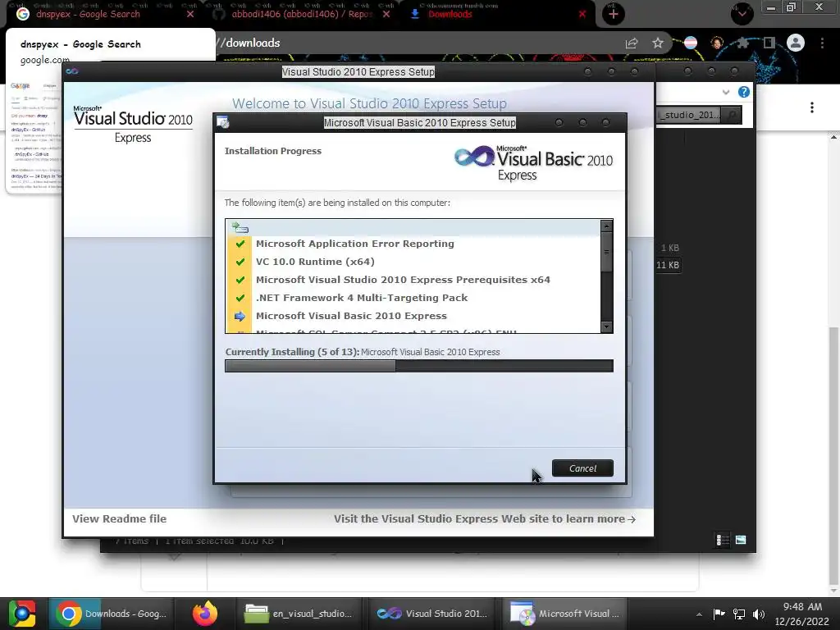Click the avatar extension icon in toolbar
The width and height of the screenshot is (840, 630).
(x=717, y=43)
